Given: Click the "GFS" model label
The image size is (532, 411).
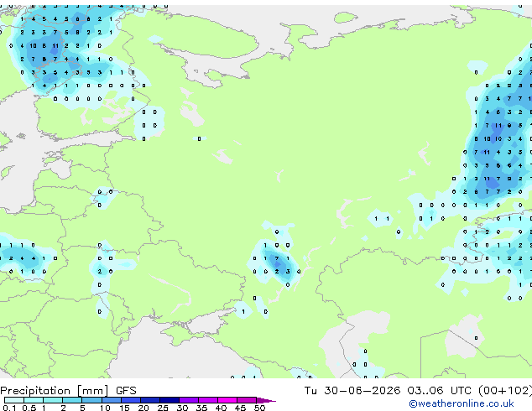Looking at the screenshot, I should (126, 391).
